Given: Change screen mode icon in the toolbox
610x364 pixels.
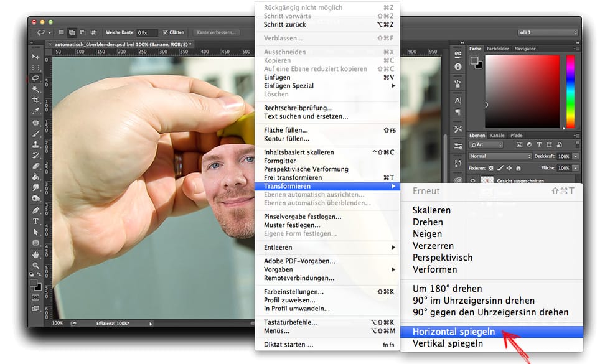Looking at the screenshot, I should pos(35,309).
